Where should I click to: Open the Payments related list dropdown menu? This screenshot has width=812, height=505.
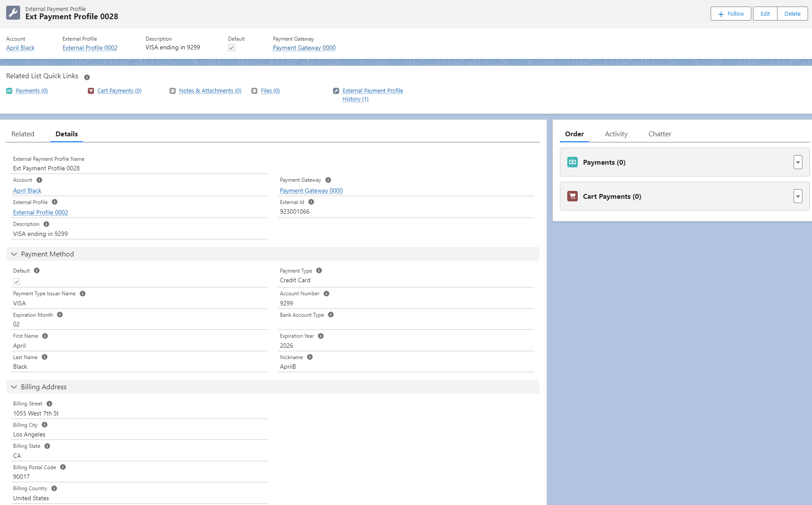coord(798,162)
